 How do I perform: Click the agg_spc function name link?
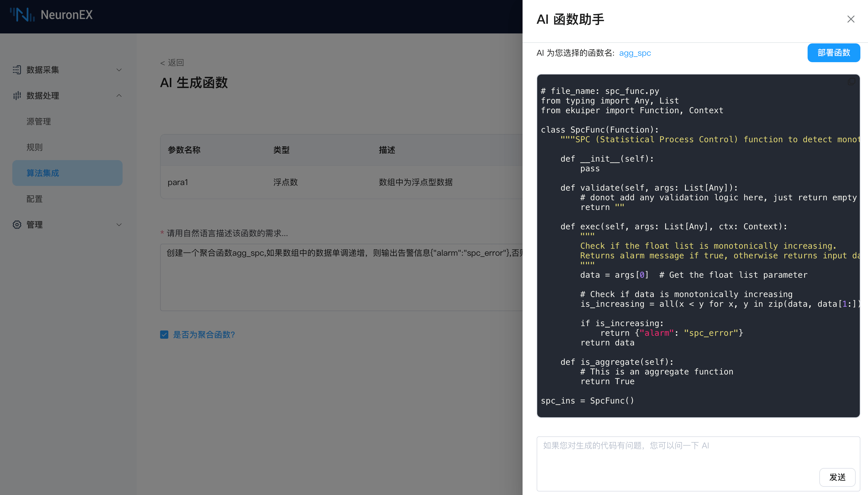click(x=635, y=53)
